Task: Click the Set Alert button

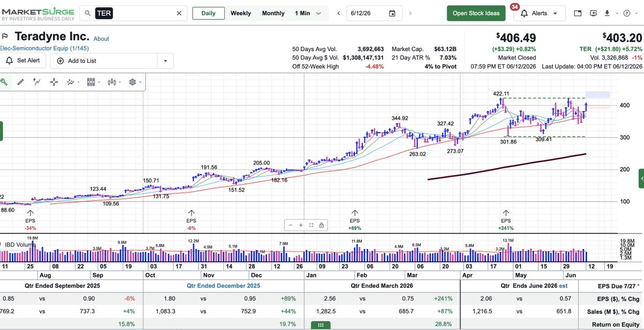Action: click(x=23, y=61)
